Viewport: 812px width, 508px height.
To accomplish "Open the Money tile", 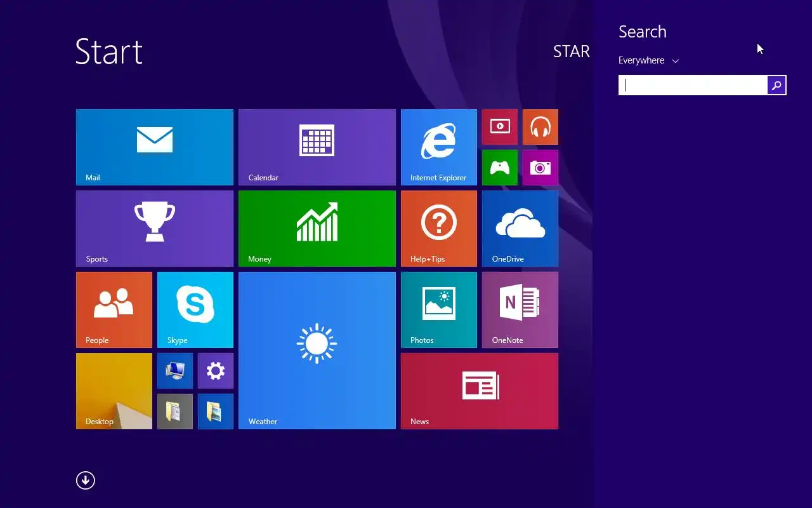I will click(x=317, y=229).
